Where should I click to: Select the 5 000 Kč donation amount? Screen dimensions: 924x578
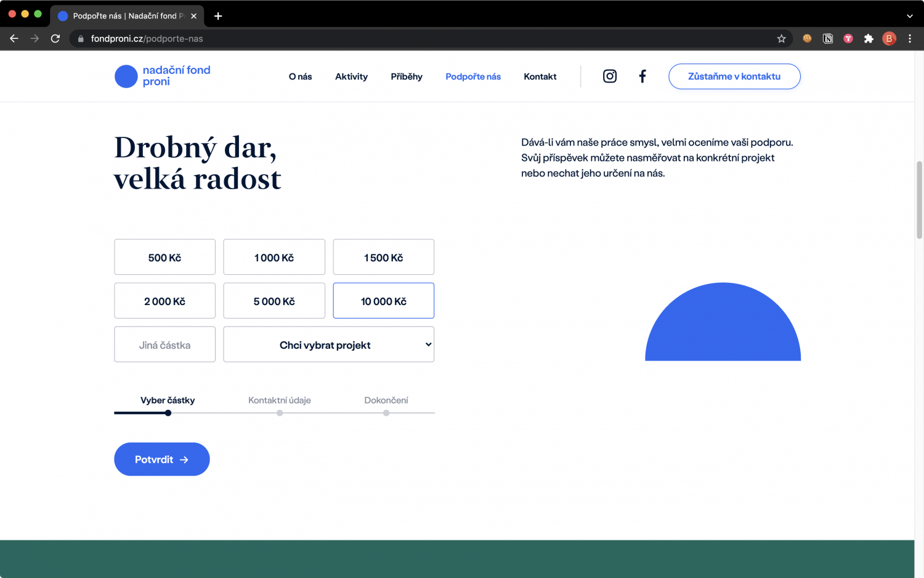point(274,301)
